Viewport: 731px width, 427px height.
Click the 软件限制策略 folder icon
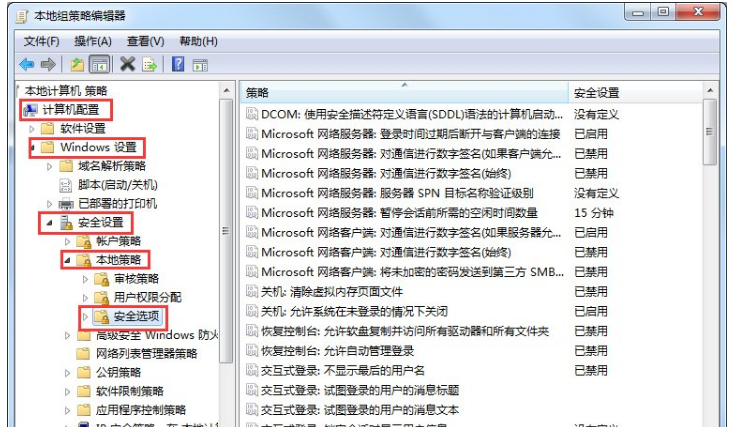(83, 391)
